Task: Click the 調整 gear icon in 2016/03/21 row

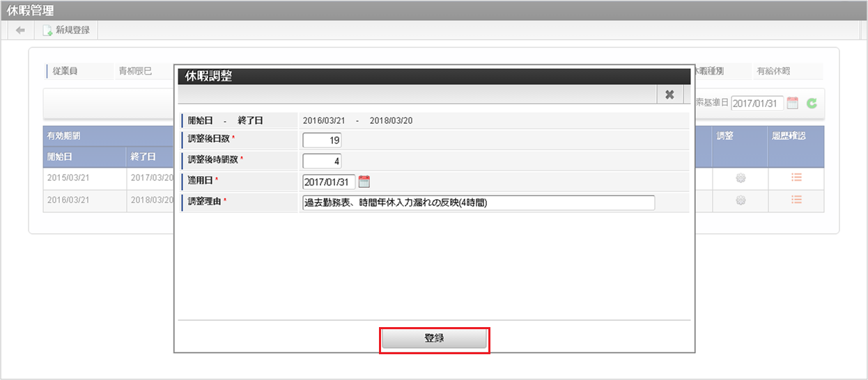Action: (740, 200)
